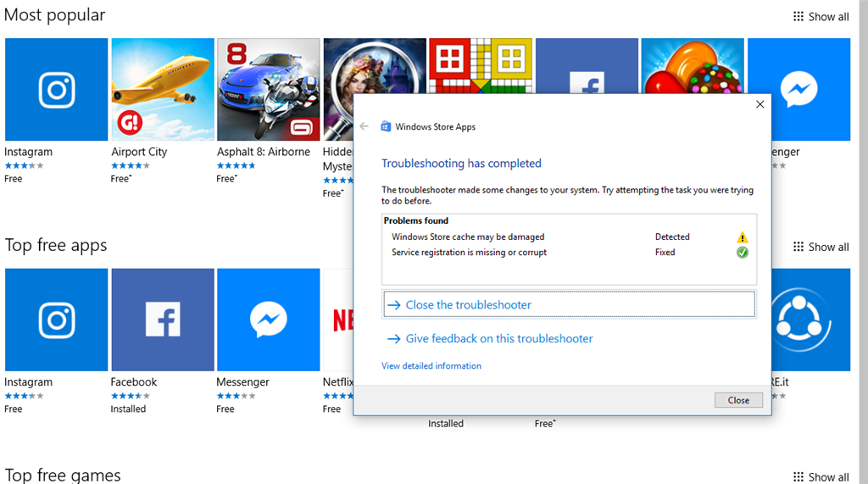Close the dialog with the X button
868x484 pixels.
pos(760,104)
